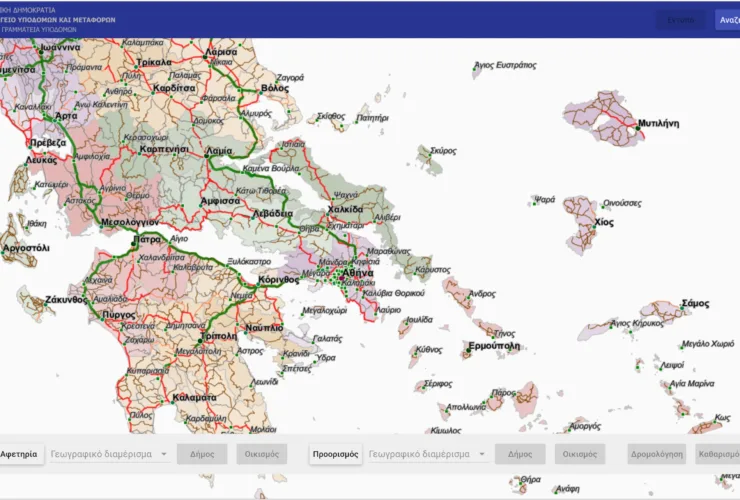The image size is (740, 500).
Task: Click the Σέριφος island label
Action: (438, 384)
